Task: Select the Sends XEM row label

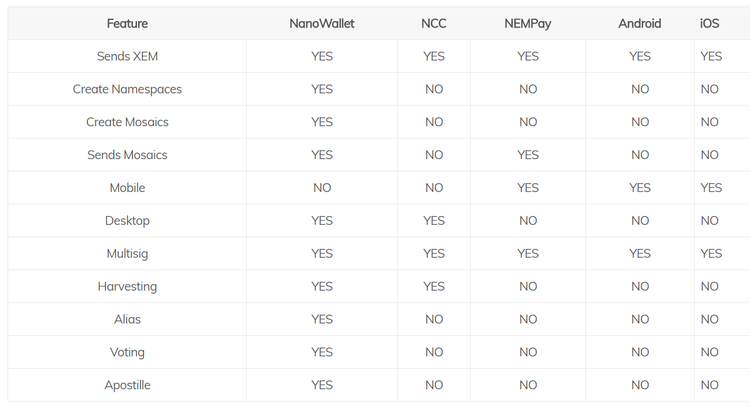Action: 127,56
